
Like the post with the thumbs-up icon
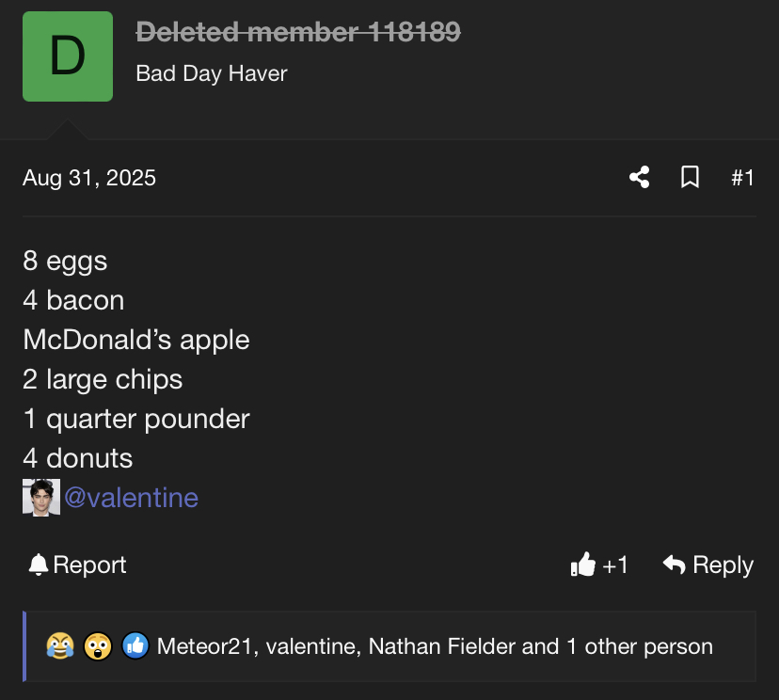click(582, 565)
